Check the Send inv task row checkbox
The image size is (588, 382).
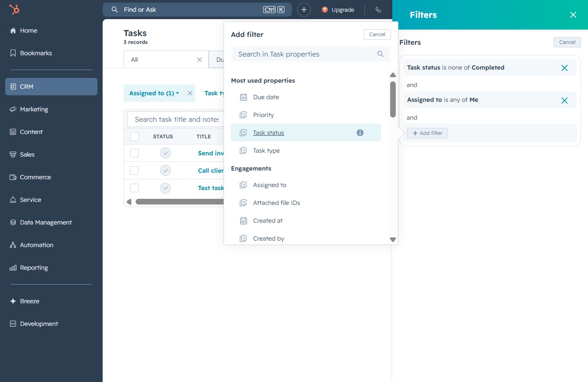(x=134, y=153)
